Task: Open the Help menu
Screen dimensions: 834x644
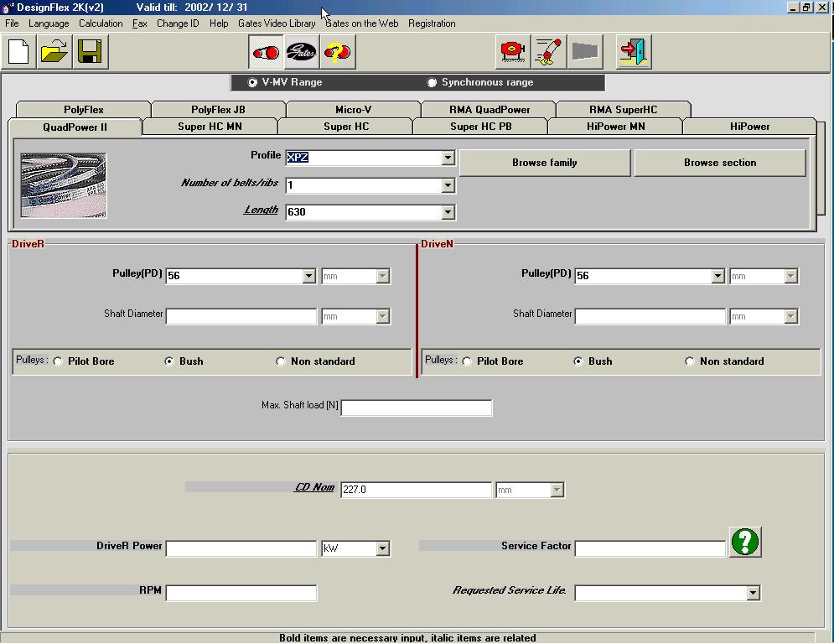Action: 219,23
